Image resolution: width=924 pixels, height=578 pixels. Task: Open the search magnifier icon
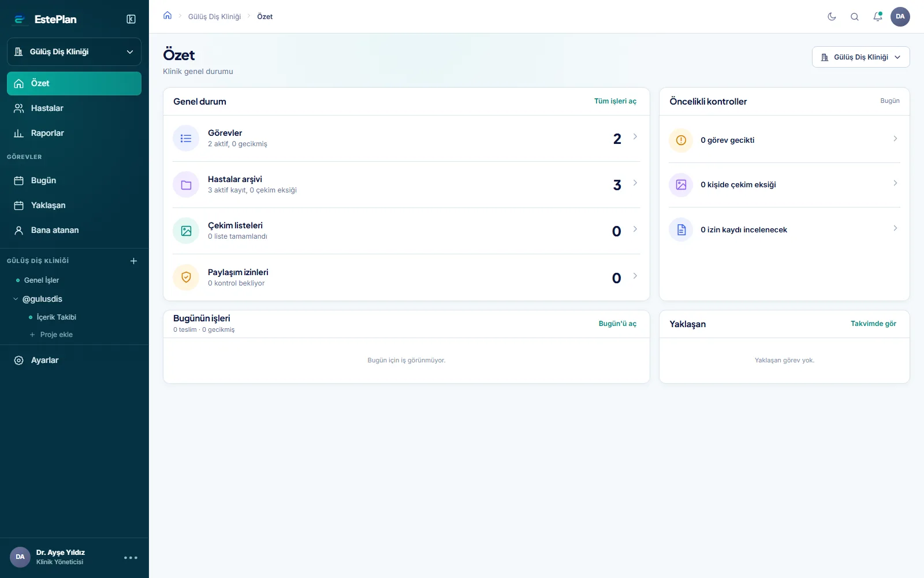[855, 17]
